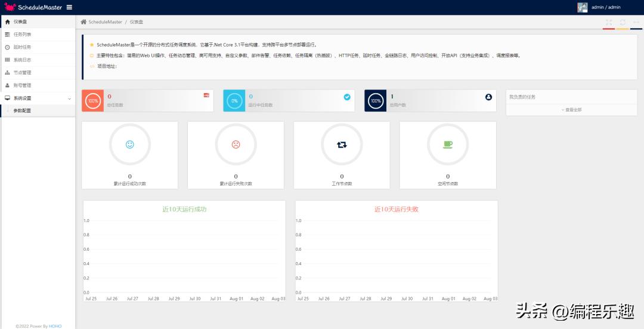Open 仪表盘 dashboard in the sidebar
644x329 pixels.
point(38,21)
